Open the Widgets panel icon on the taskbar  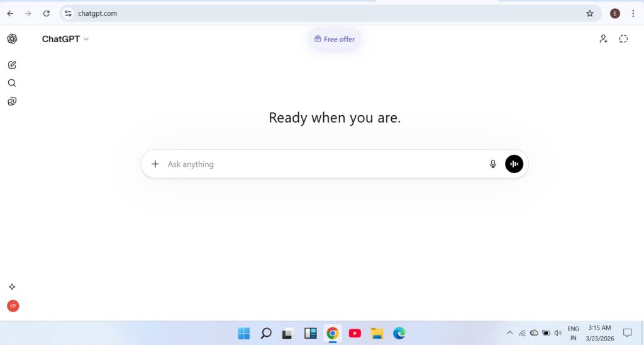point(310,333)
